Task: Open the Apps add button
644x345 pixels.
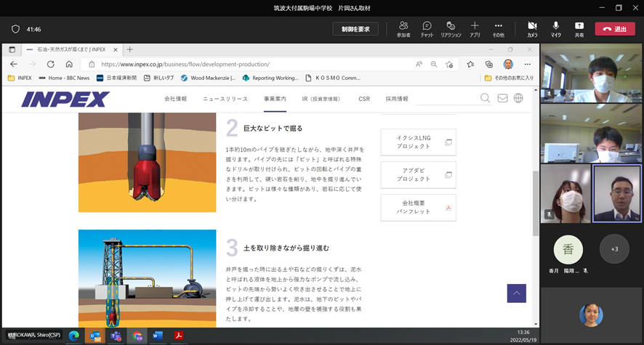Action: 475,29
